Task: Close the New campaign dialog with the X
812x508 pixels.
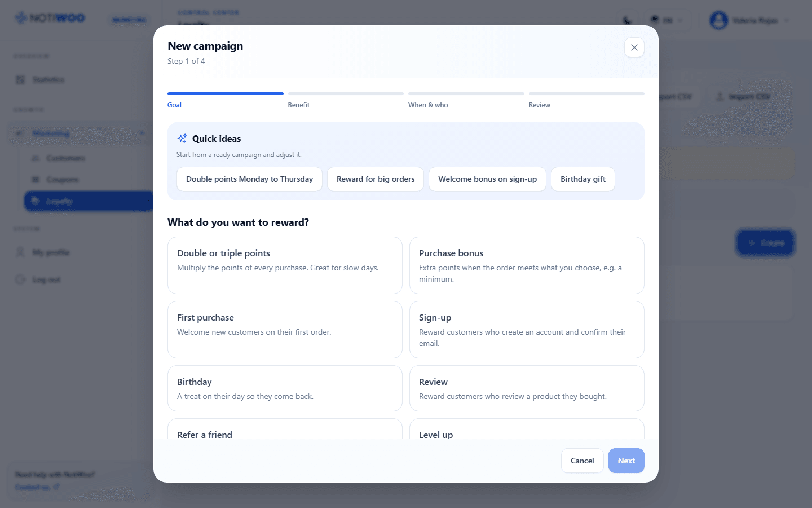Action: (634, 47)
